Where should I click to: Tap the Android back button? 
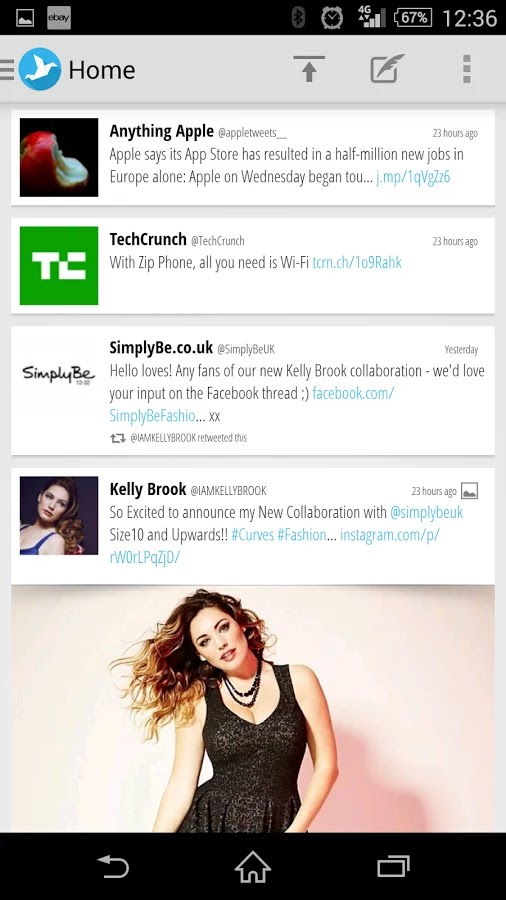tap(113, 866)
